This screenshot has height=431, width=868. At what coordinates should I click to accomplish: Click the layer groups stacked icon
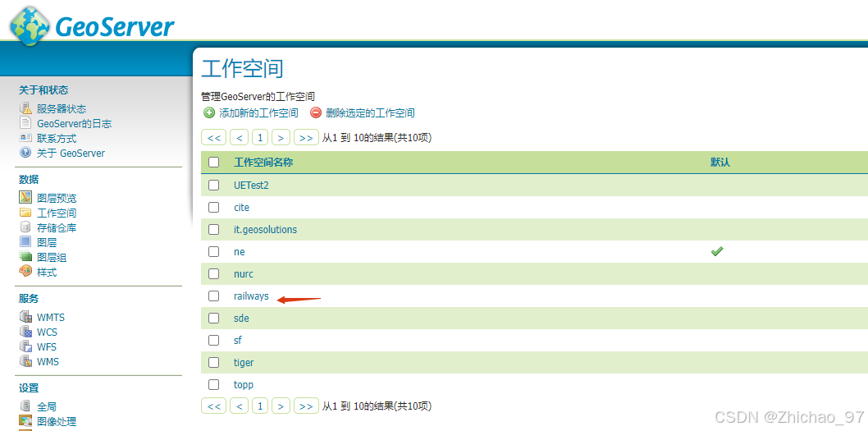25,256
